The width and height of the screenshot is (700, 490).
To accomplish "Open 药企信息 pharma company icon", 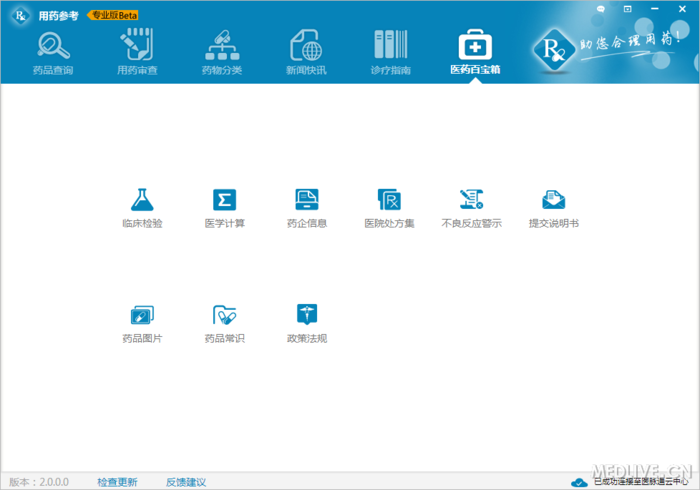I will (x=307, y=199).
